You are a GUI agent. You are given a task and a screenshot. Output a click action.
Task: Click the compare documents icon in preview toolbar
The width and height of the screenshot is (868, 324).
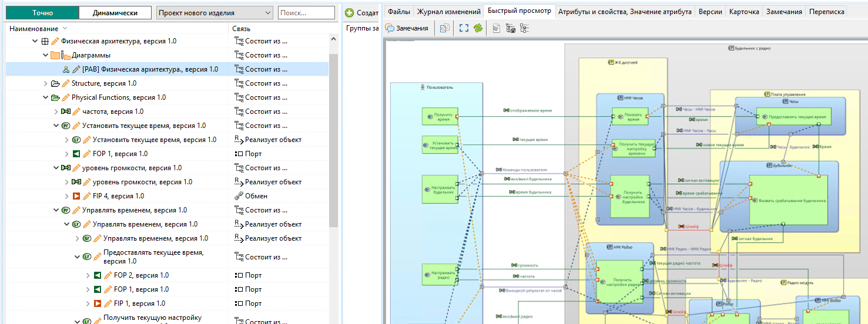(x=444, y=28)
